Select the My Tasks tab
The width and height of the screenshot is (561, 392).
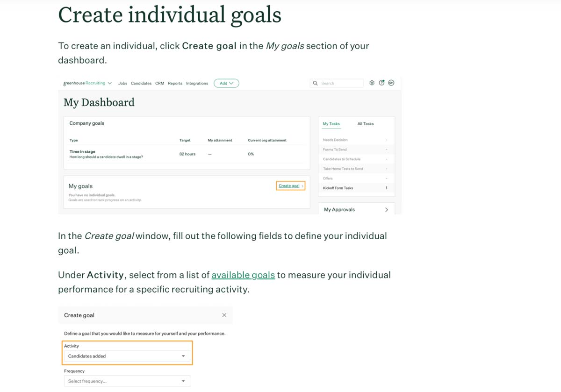pyautogui.click(x=331, y=123)
